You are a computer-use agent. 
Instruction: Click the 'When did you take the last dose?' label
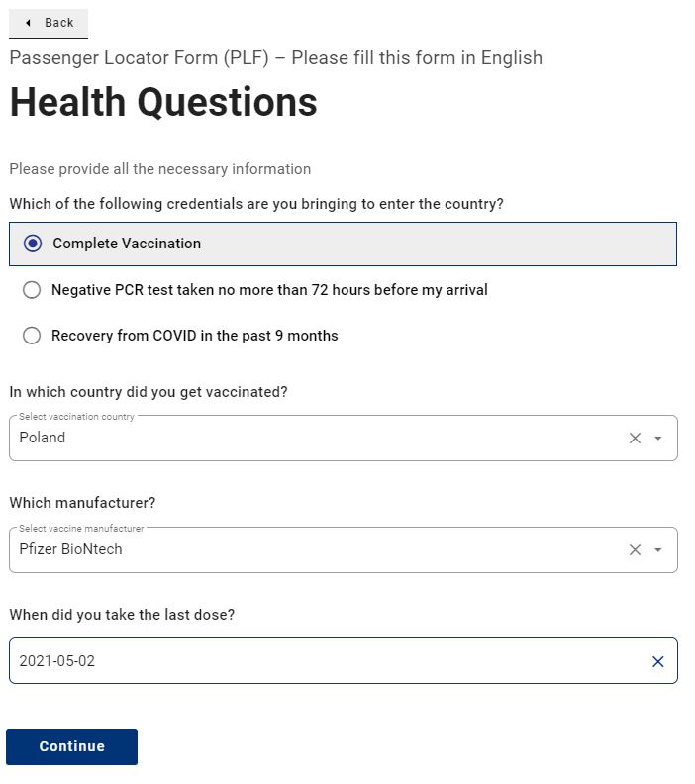(x=122, y=615)
